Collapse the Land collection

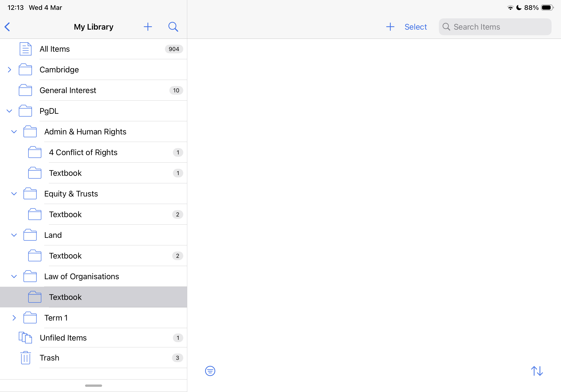[x=14, y=235]
